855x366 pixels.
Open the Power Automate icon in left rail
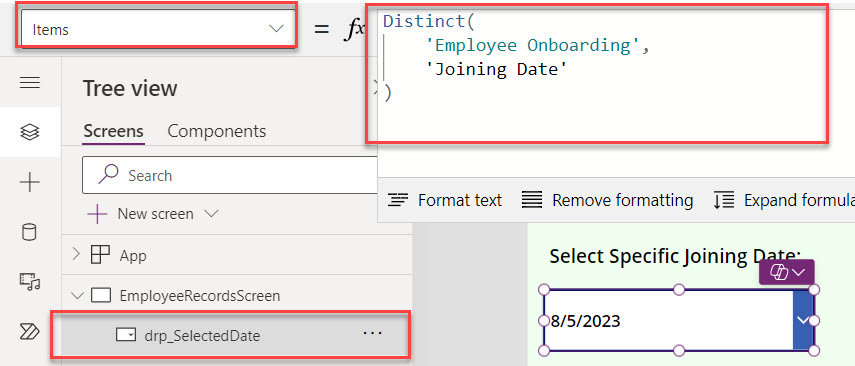[29, 331]
